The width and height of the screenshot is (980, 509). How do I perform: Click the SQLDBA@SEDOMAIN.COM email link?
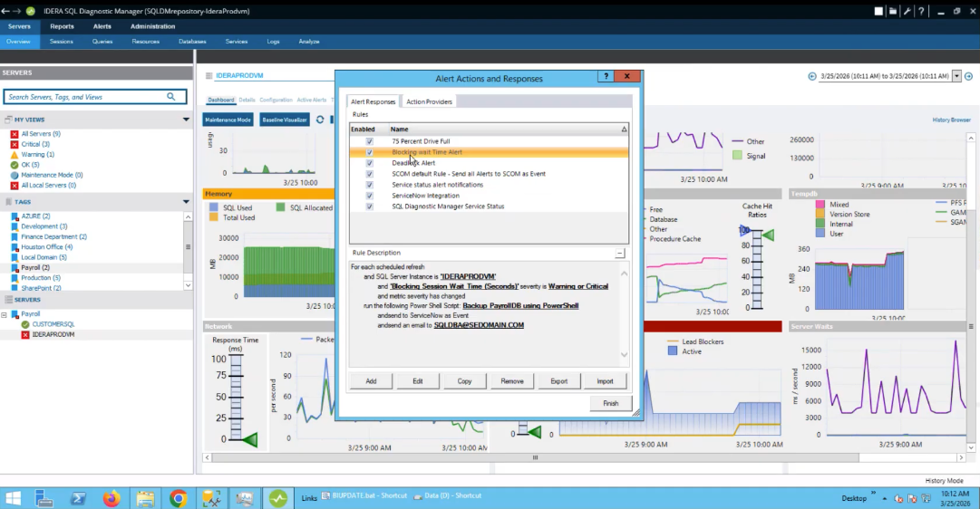tap(479, 325)
